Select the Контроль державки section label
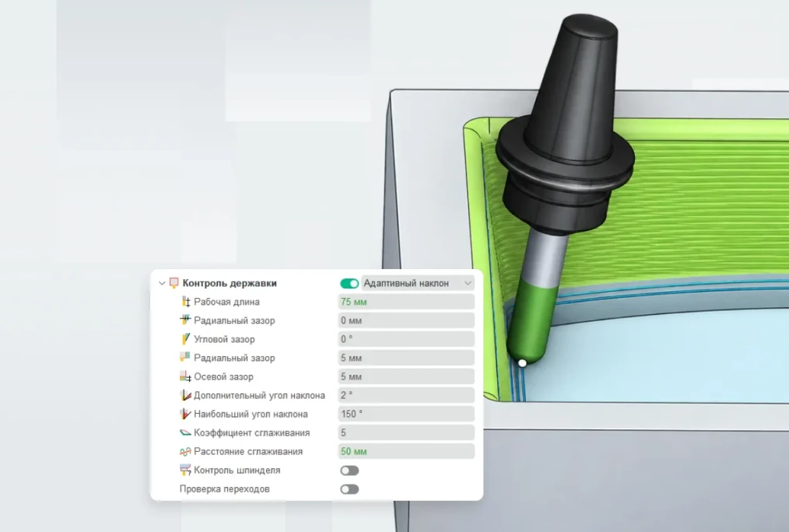The width and height of the screenshot is (789, 532). (230, 283)
